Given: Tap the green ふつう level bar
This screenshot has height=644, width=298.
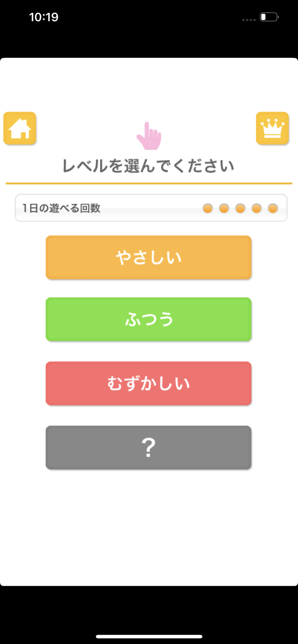Looking at the screenshot, I should [x=148, y=319].
